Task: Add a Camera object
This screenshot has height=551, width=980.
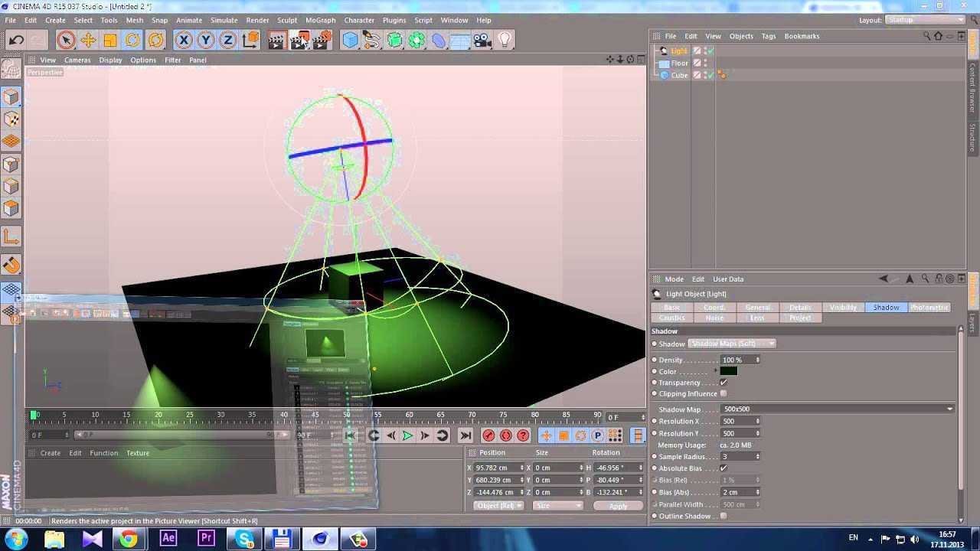Action: coord(482,40)
